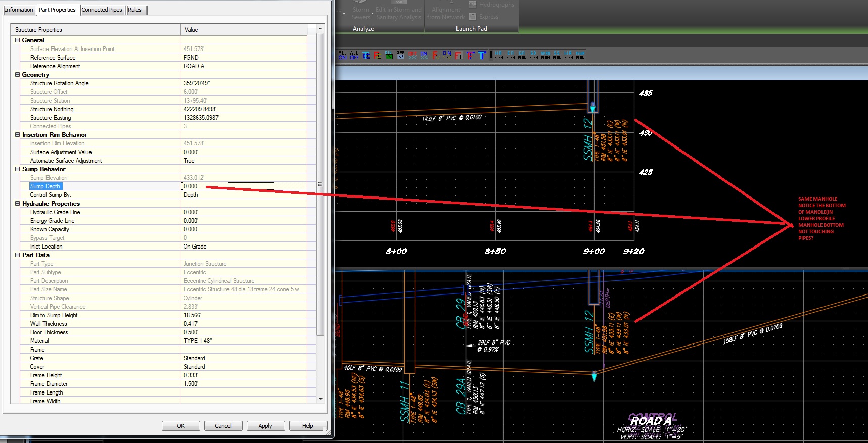Click the SD PLAN toolbar icon
The height and width of the screenshot is (443, 868).
[x=534, y=55]
